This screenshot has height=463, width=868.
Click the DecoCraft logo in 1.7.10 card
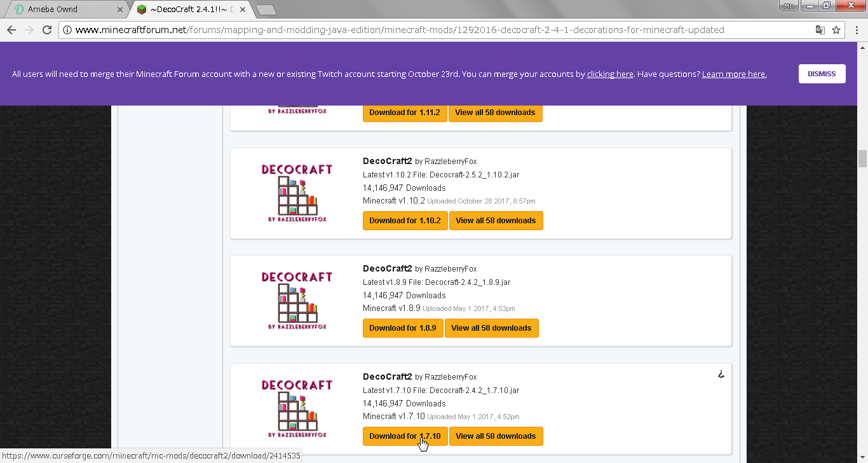coord(297,409)
